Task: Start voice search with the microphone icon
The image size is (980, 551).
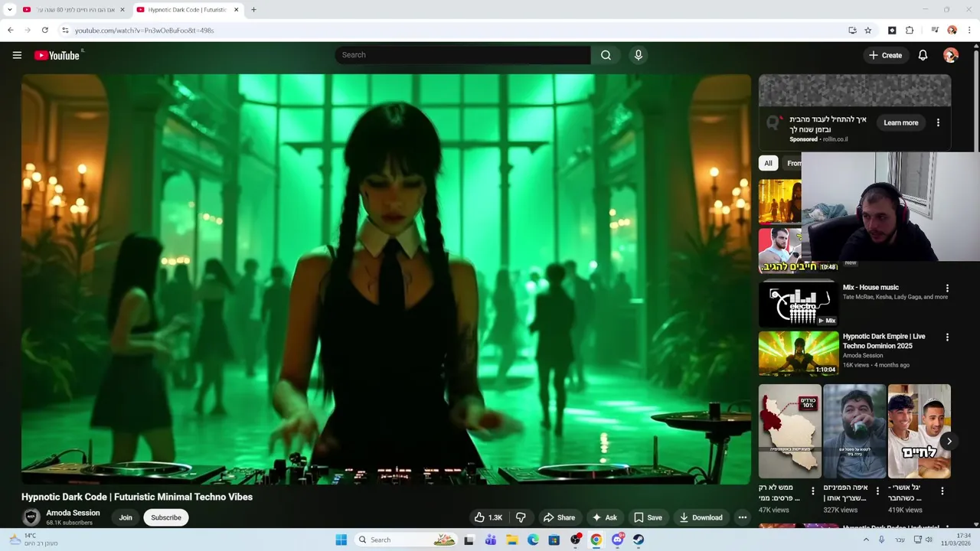Action: pyautogui.click(x=638, y=55)
